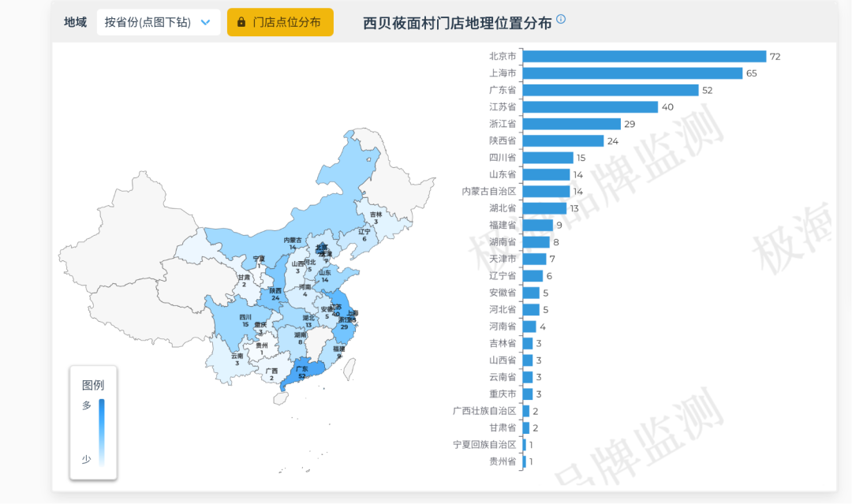Select the 上海市 bar in the chart

point(633,73)
